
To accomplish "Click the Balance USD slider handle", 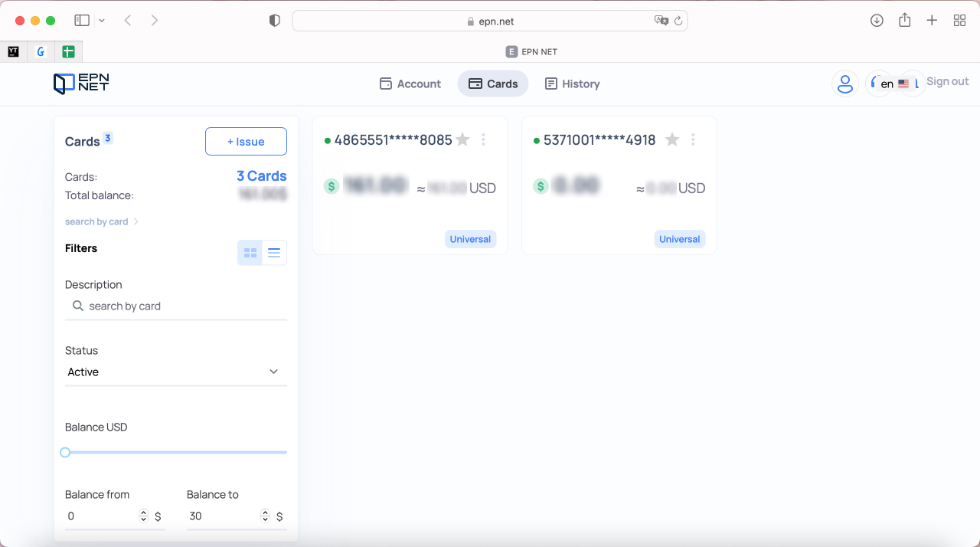I will (x=65, y=453).
